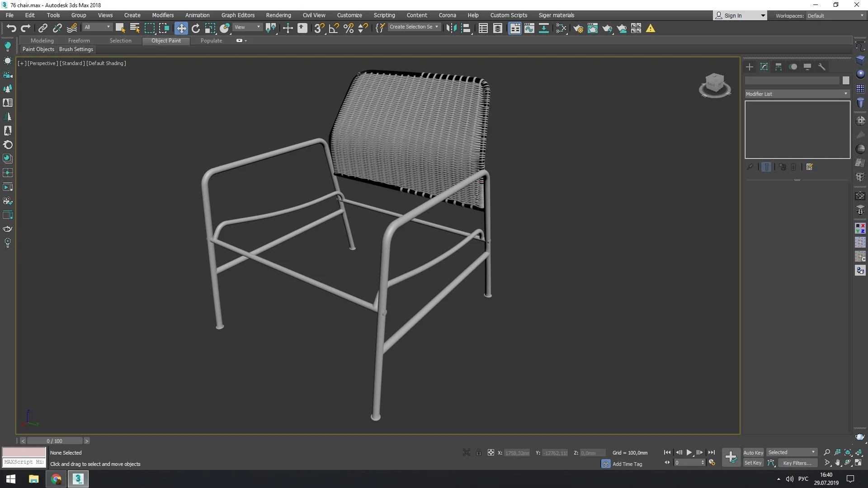868x488 pixels.
Task: Click Mirror tool icon
Action: tap(451, 28)
